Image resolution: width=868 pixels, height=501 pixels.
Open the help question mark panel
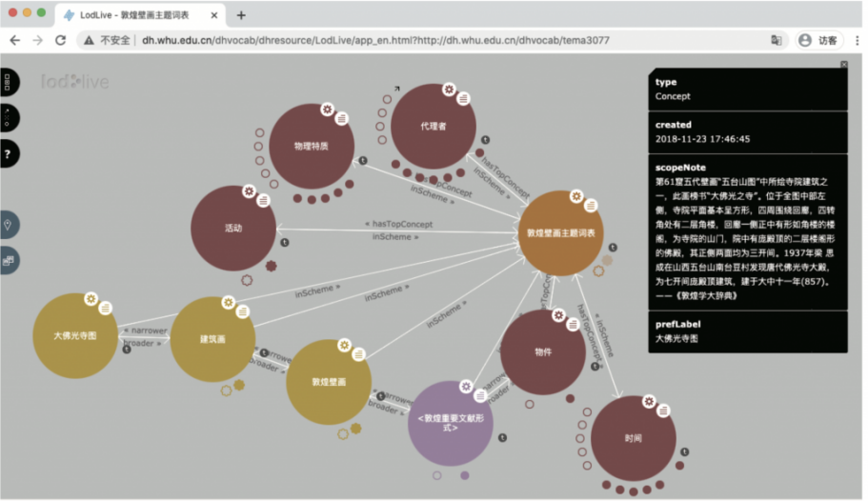[7, 153]
